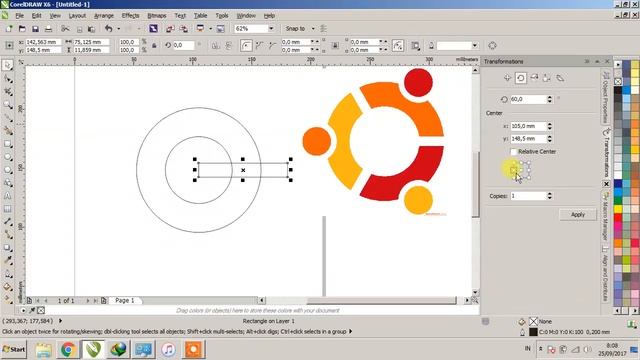640x360 pixels.
Task: Select the Text tool
Action: coord(7,196)
